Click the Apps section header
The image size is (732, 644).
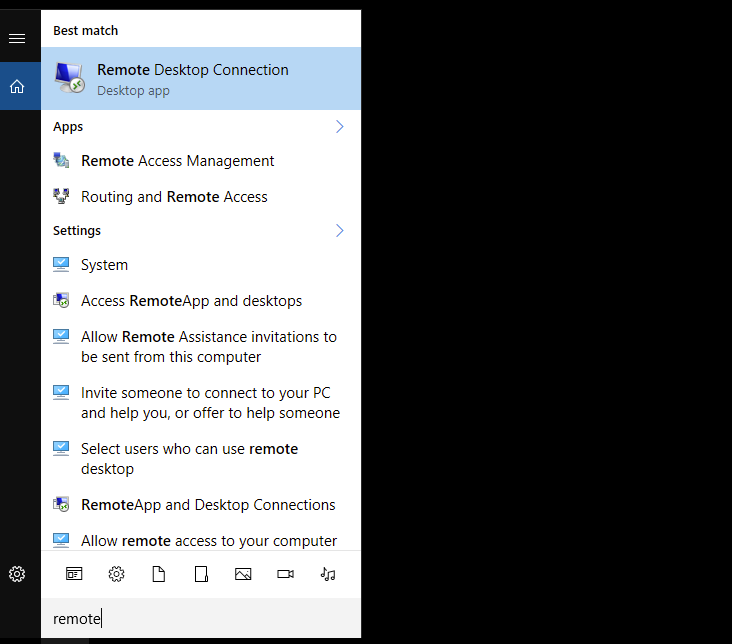[x=68, y=127]
